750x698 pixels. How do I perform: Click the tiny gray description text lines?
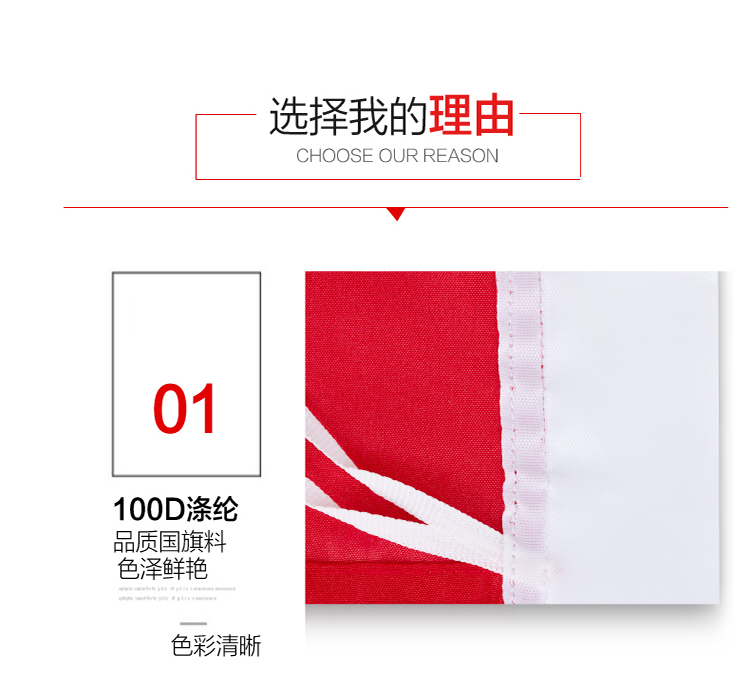[x=177, y=593]
